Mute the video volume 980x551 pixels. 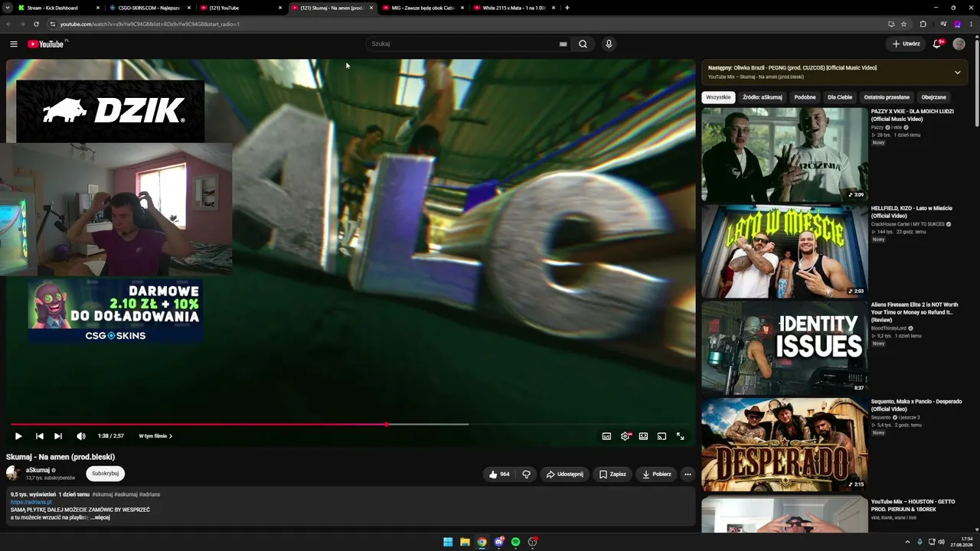pyautogui.click(x=81, y=436)
